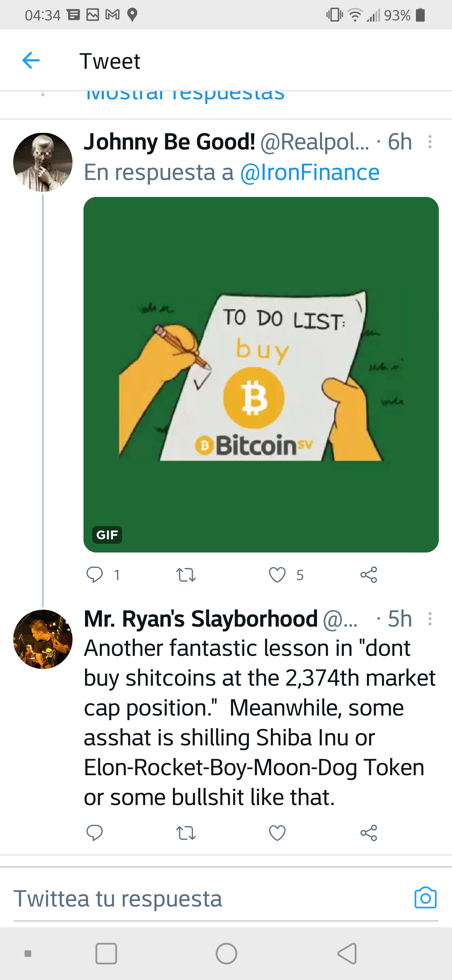Image resolution: width=452 pixels, height=980 pixels.
Task: Share Mr. Ryan's Slayborhood tweet
Action: coord(369,833)
